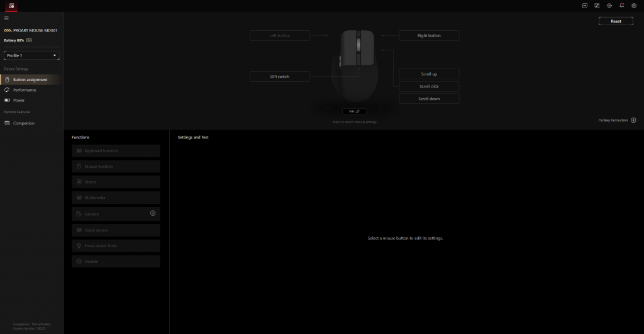
Task: Click the sync update icon in top bar
Action: [609, 6]
